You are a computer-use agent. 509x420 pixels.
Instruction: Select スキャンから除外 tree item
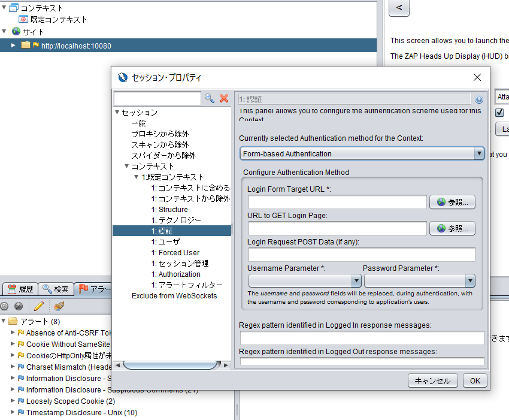click(160, 144)
